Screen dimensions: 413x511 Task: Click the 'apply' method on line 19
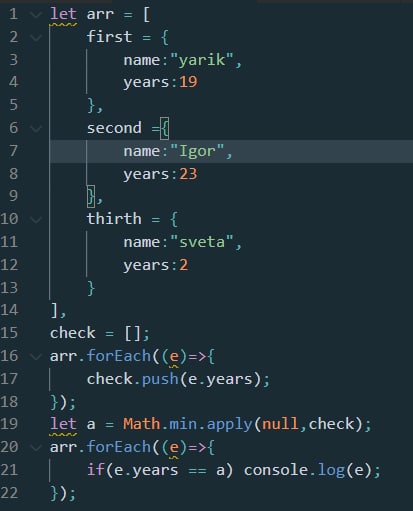tap(230, 425)
